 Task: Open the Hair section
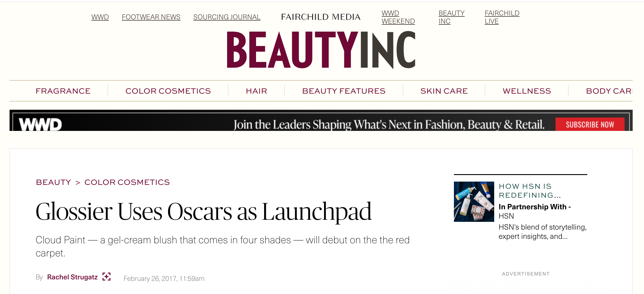coord(256,91)
